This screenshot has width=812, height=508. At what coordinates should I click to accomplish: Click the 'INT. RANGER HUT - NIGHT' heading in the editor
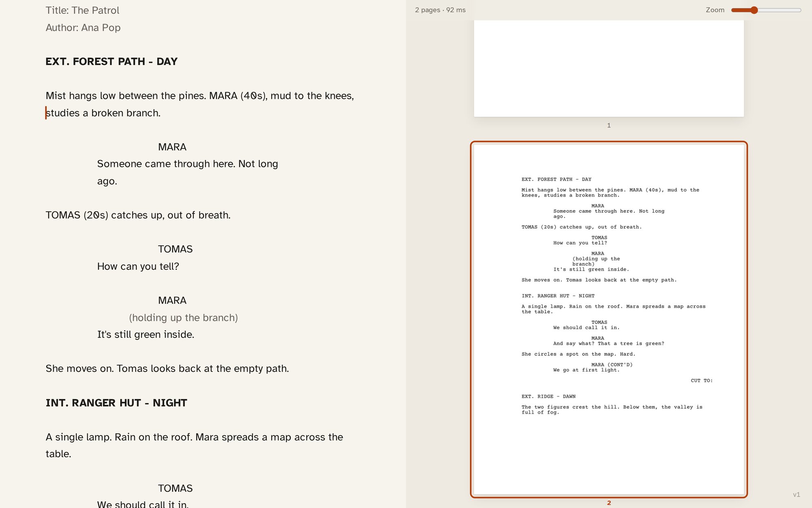pyautogui.click(x=116, y=403)
